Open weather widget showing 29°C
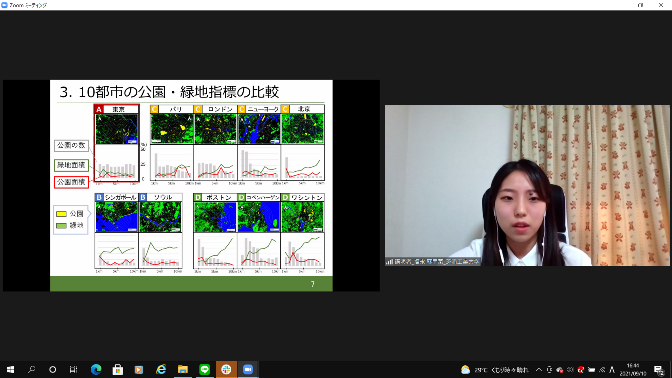This screenshot has width=672, height=378. pyautogui.click(x=495, y=370)
